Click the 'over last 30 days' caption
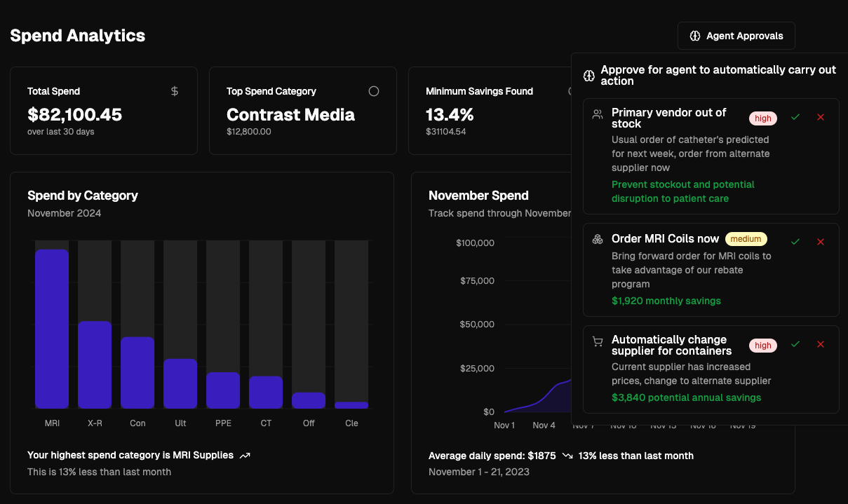This screenshot has height=504, width=848. [x=61, y=132]
